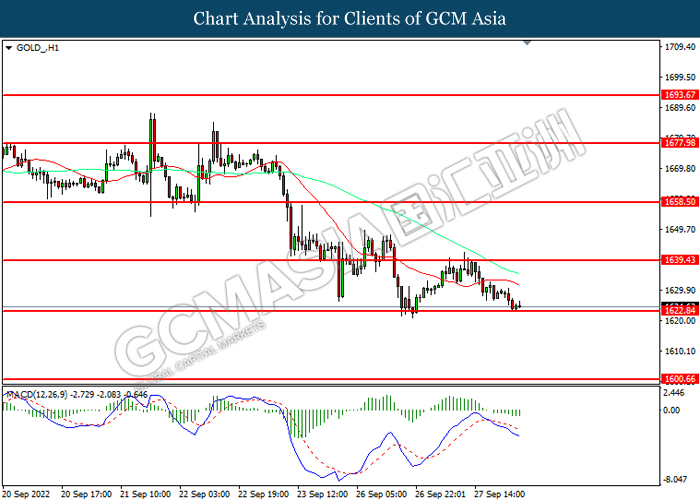Click the 22 Sep 19:00 time label
Image resolution: width=700 pixels, height=500 pixels.
tap(263, 494)
